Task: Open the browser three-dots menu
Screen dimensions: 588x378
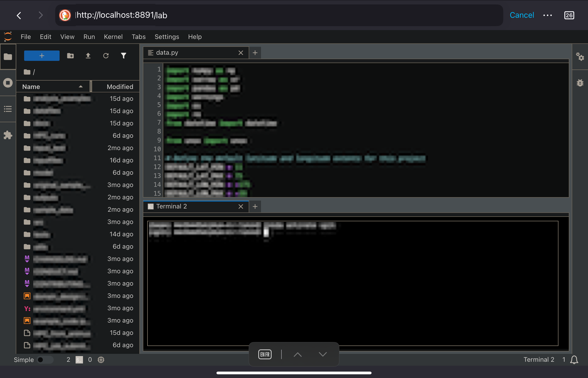Action: [x=548, y=15]
